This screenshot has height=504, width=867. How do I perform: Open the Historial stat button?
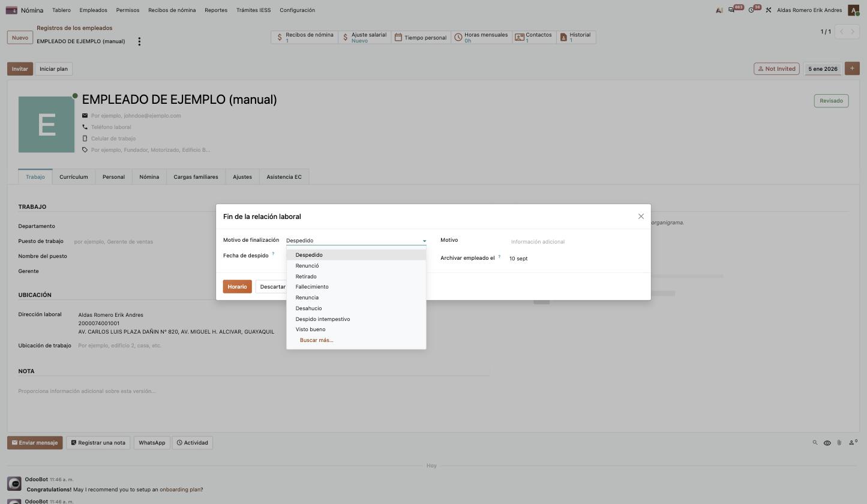click(x=575, y=37)
